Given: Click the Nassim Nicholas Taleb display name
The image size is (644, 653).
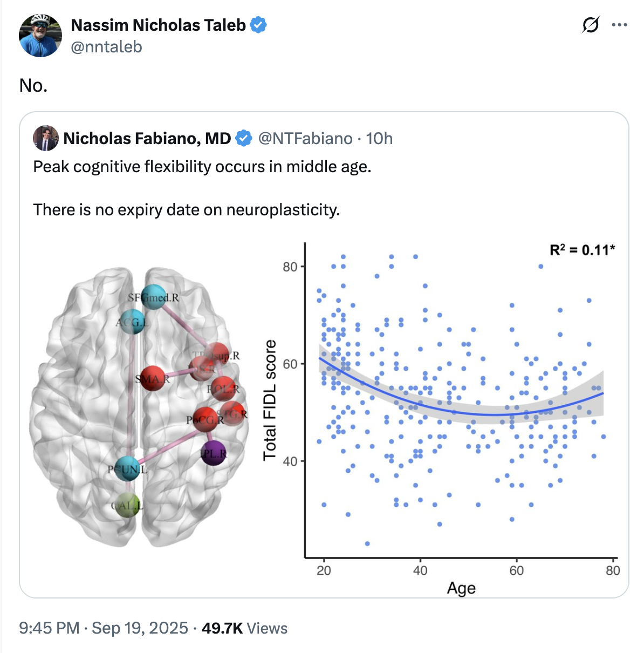Looking at the screenshot, I should point(158,25).
